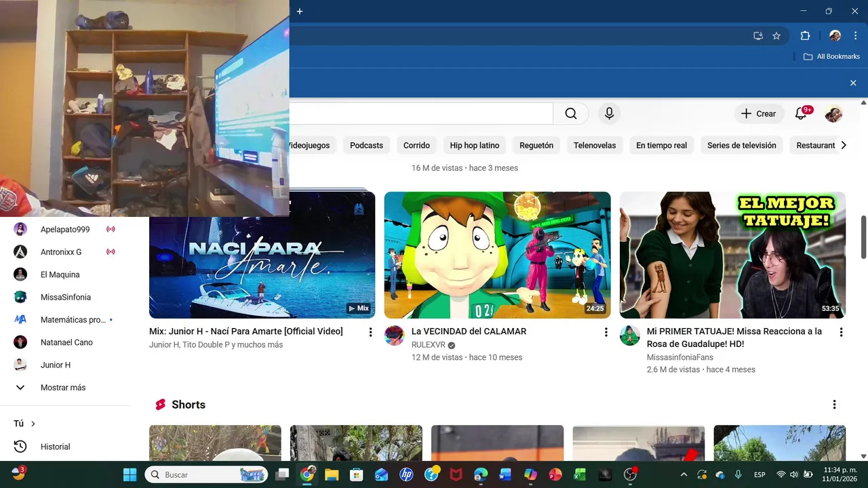Dismiss the blue info bar with its X
Image resolution: width=868 pixels, height=488 pixels.
click(x=853, y=83)
